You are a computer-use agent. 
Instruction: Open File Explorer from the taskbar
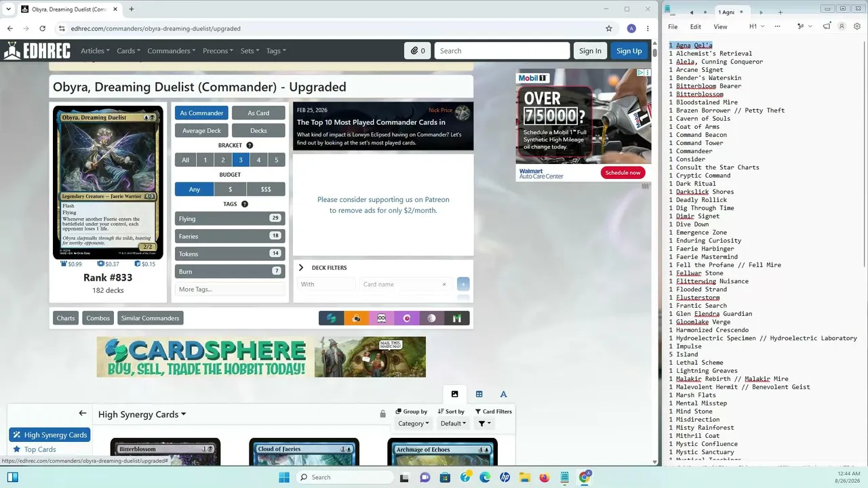click(526, 477)
